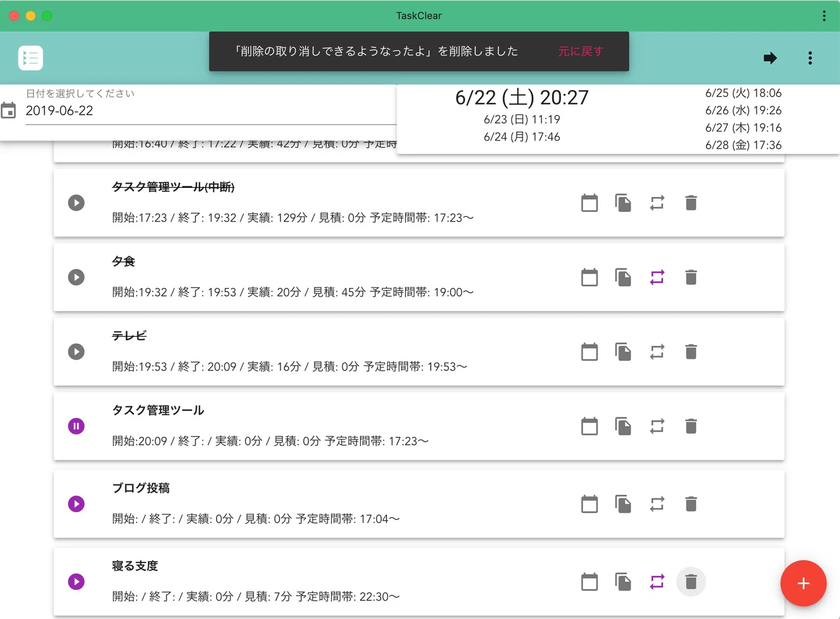
Task: Click the right arrow in the header
Action: [770, 58]
